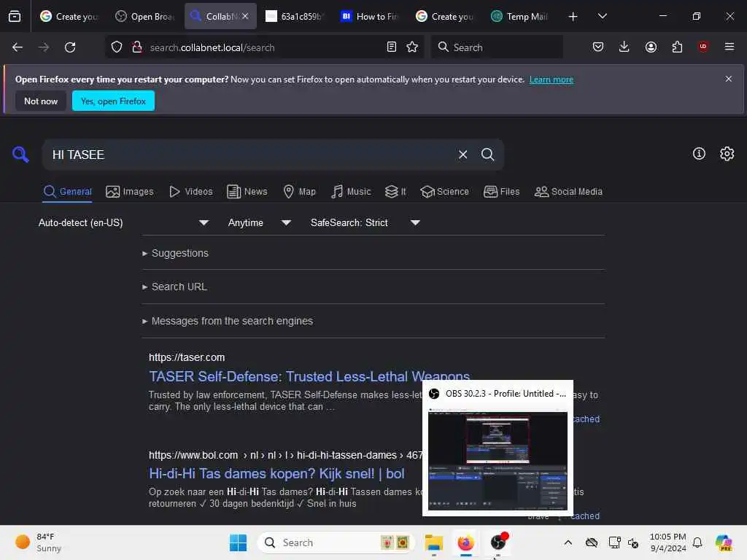Reload the current page
Image resolution: width=747 pixels, height=560 pixels.
[x=70, y=47]
